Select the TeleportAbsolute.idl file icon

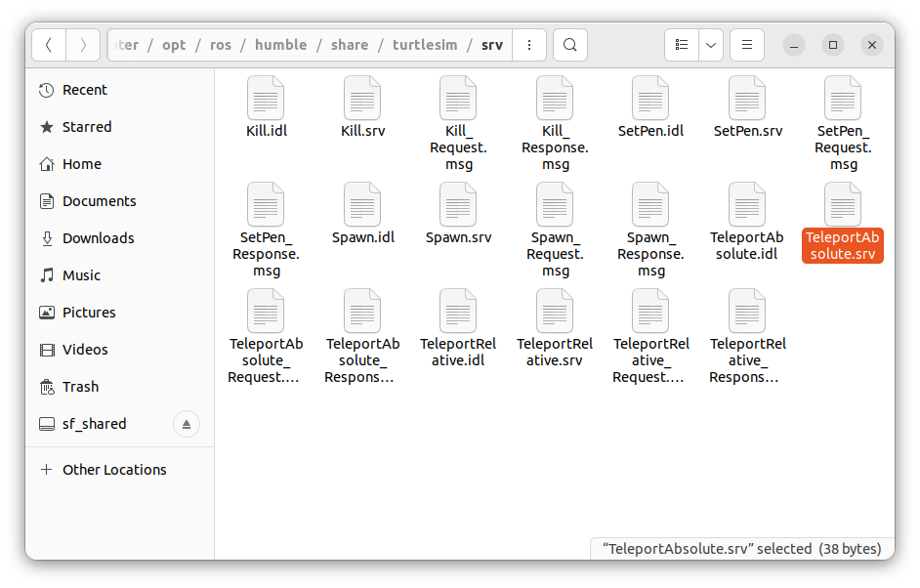point(747,204)
